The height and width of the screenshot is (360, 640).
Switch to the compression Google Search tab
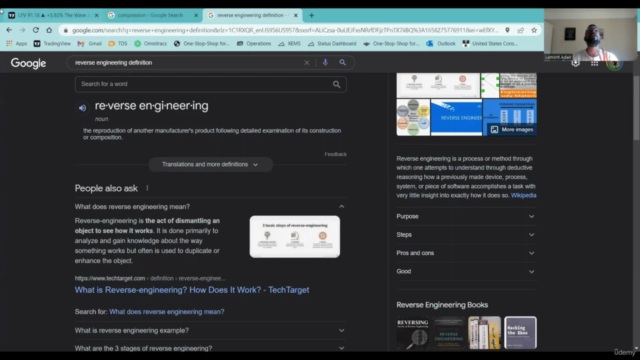coord(150,15)
